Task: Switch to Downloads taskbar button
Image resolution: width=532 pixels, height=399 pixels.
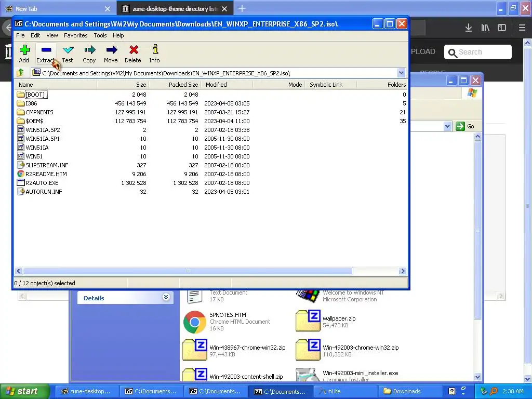Action: coord(409,391)
